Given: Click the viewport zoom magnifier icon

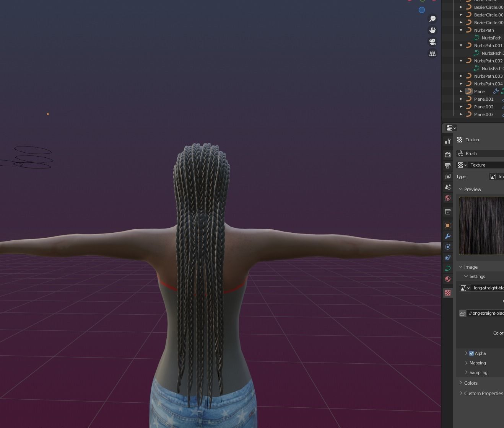Looking at the screenshot, I should point(432,18).
